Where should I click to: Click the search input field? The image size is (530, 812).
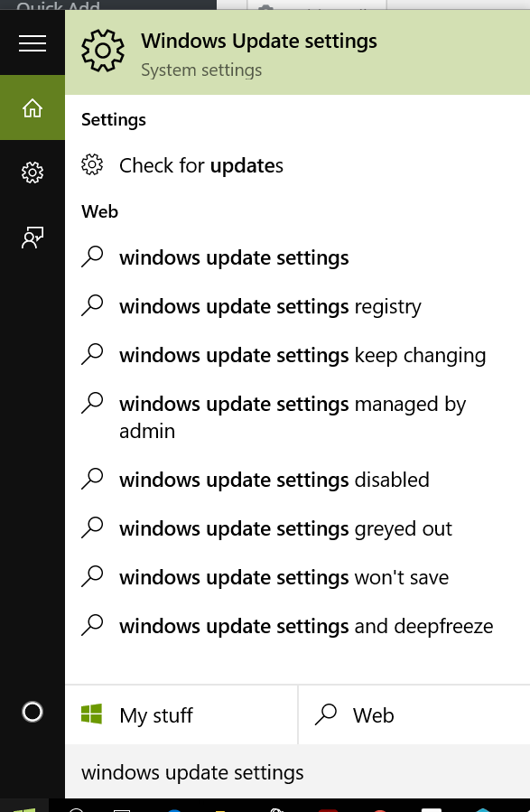pos(298,772)
